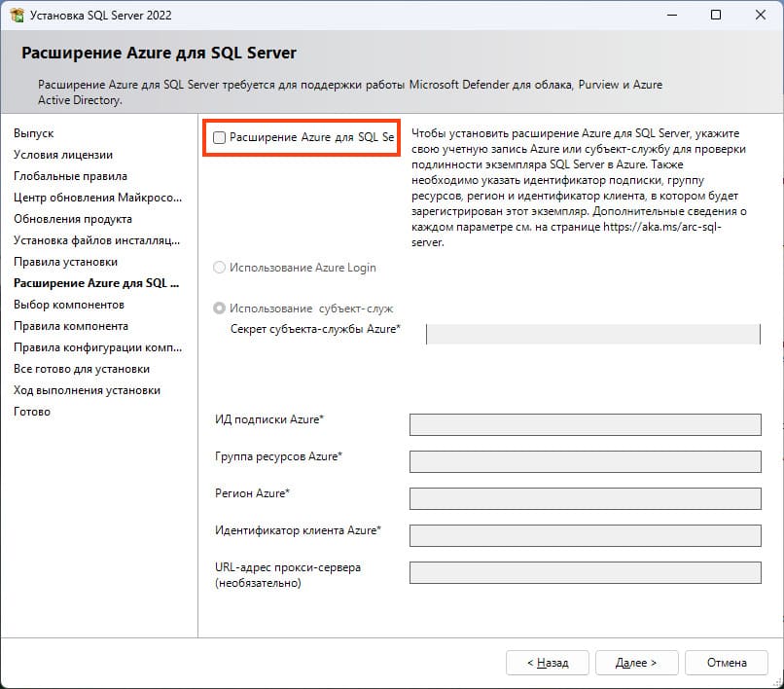Click the Azure subscription ID field
This screenshot has height=689, width=784.
click(x=585, y=425)
